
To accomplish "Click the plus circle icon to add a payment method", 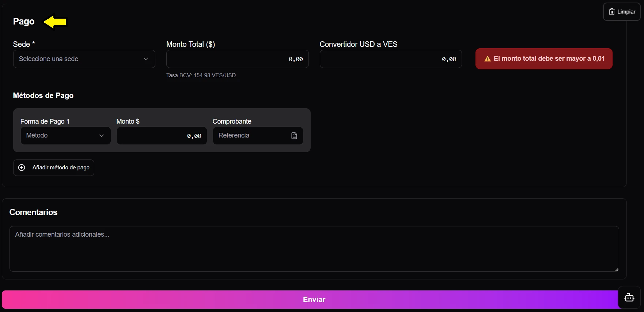I will [22, 168].
